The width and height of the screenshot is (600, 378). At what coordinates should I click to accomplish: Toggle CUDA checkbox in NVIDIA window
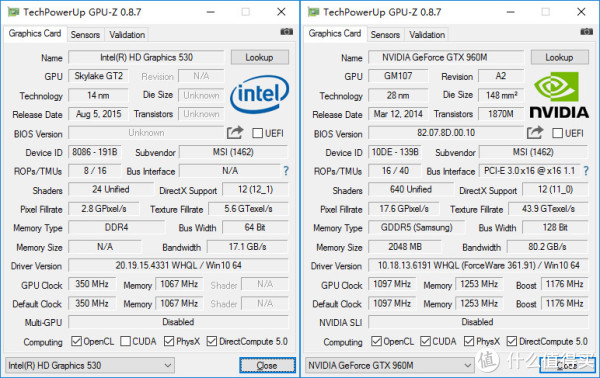coord(425,341)
